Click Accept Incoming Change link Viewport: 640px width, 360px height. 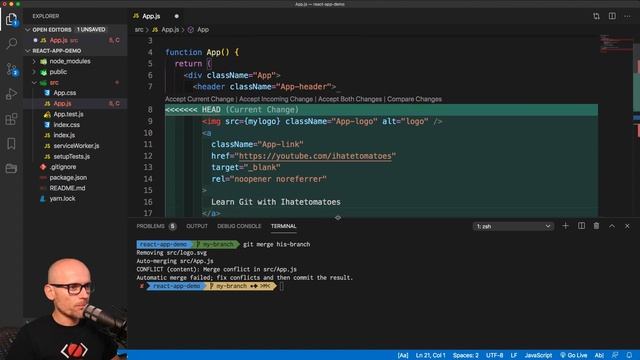276,99
